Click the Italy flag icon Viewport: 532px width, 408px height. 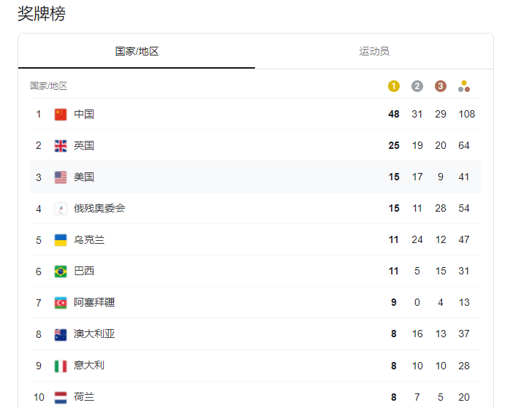point(61,366)
